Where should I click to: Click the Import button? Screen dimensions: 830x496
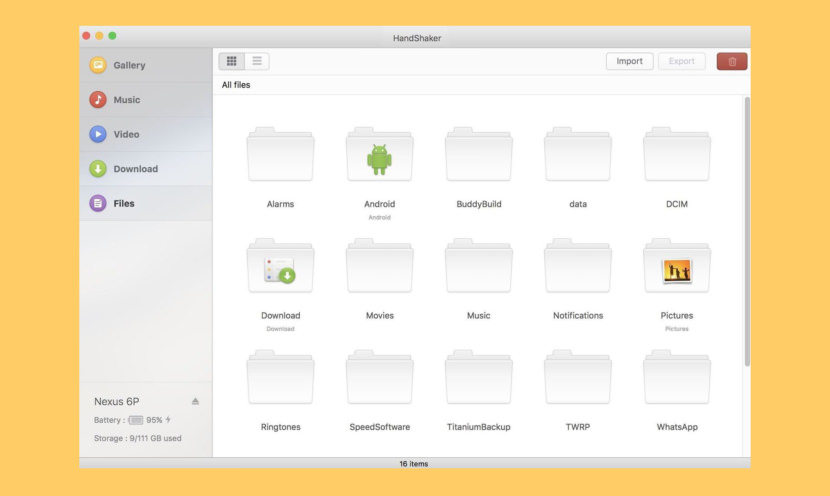629,61
